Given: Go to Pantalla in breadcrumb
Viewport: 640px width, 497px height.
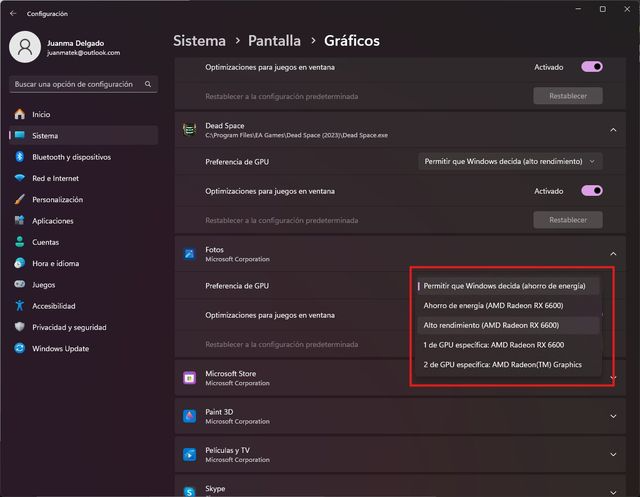Looking at the screenshot, I should 275,41.
